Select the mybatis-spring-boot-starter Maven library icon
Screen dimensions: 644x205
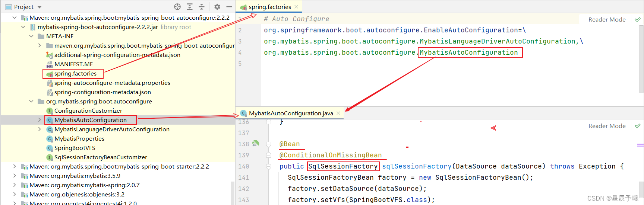[25, 167]
